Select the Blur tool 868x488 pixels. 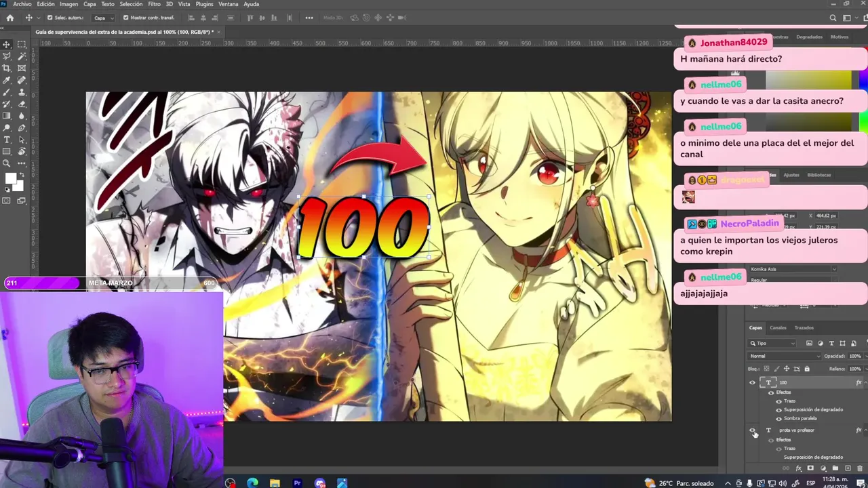coord(22,115)
